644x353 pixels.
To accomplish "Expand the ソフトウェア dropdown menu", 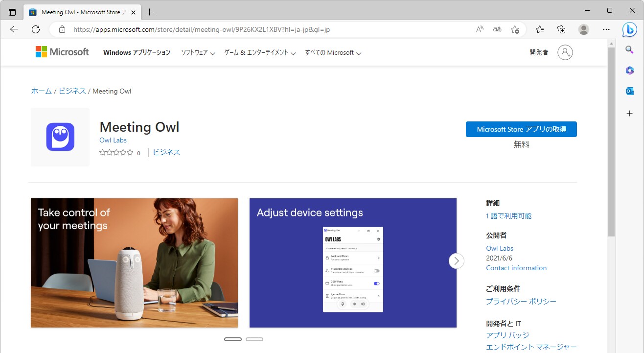I will (x=198, y=52).
